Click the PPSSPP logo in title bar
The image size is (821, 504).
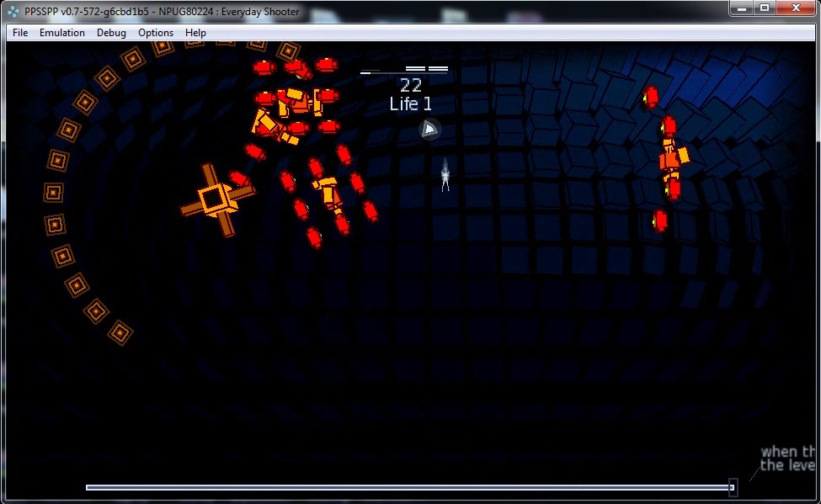pyautogui.click(x=13, y=12)
